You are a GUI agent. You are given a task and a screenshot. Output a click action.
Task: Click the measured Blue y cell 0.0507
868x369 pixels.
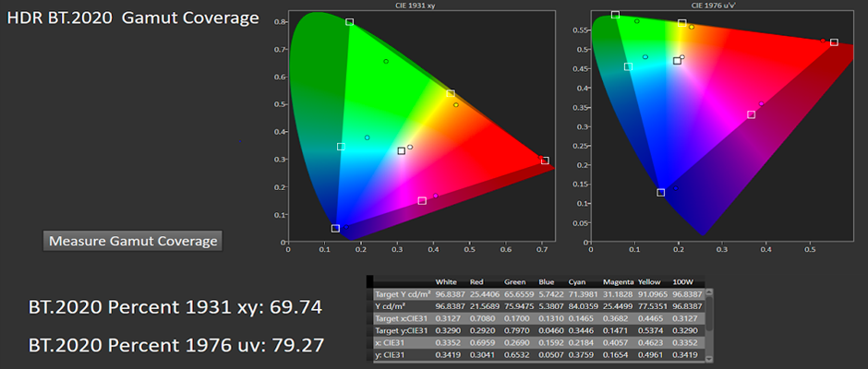[550, 355]
